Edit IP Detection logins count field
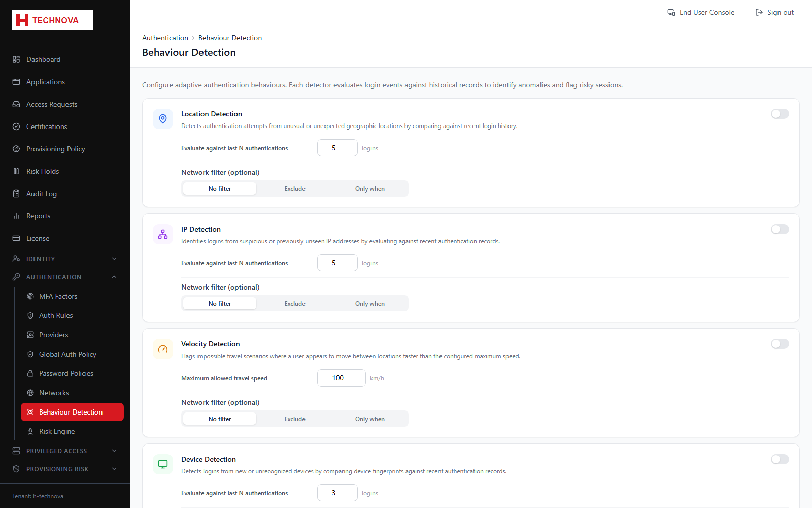 [x=337, y=263]
